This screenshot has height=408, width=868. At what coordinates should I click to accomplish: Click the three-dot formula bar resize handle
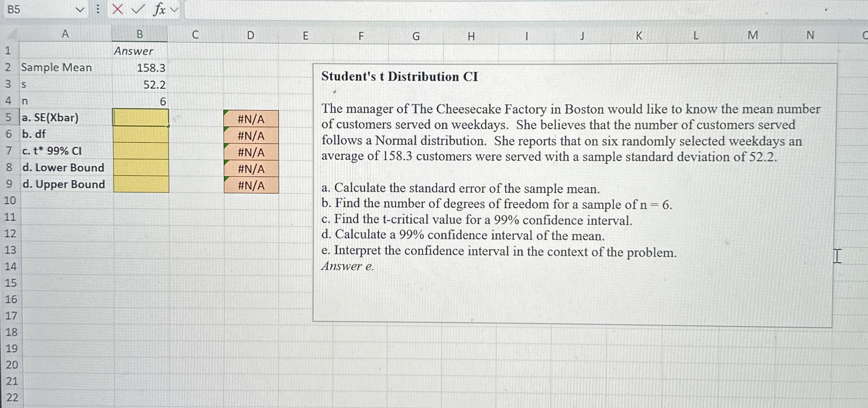coord(98,9)
